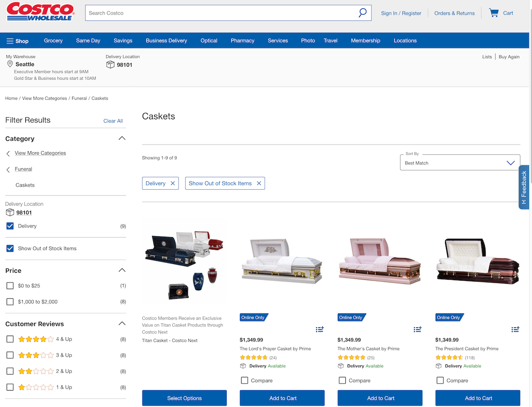Add President Casket to list icon
The image size is (532, 407).
[x=515, y=329]
